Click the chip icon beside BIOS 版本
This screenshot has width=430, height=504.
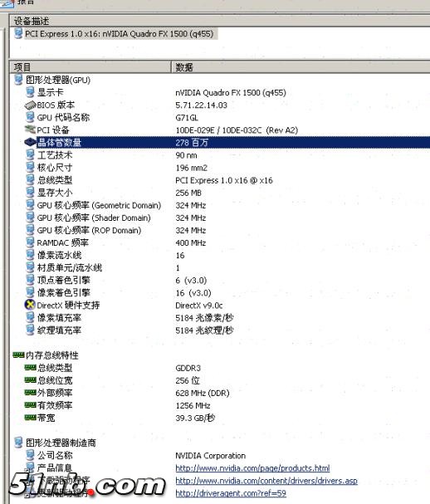tap(30, 105)
